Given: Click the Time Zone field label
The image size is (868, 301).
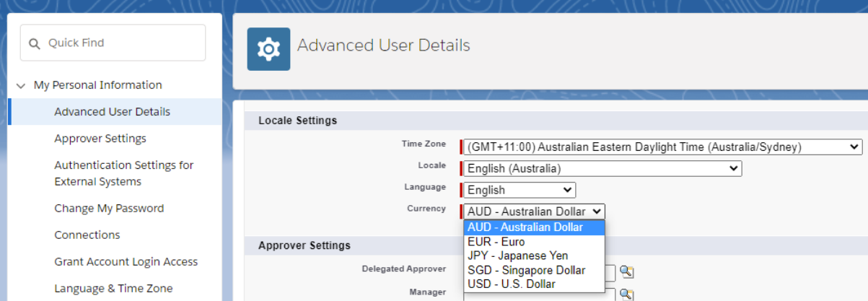Looking at the screenshot, I should 424,144.
